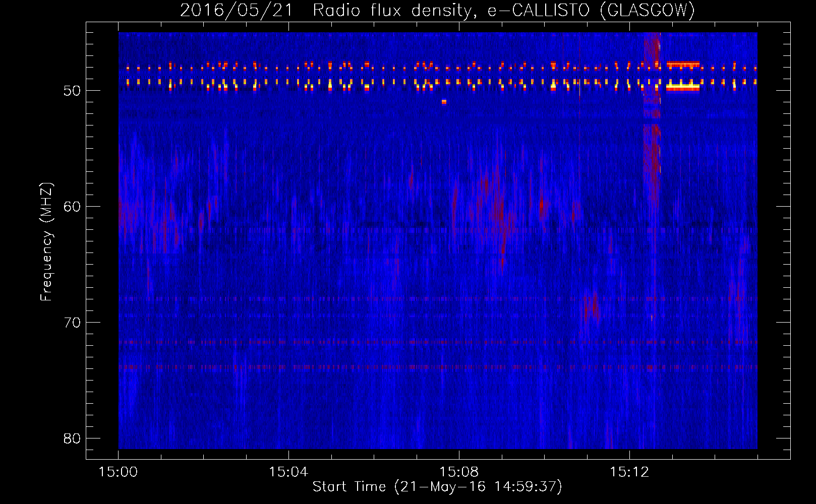Click the 15:04 time tick label

click(288, 472)
